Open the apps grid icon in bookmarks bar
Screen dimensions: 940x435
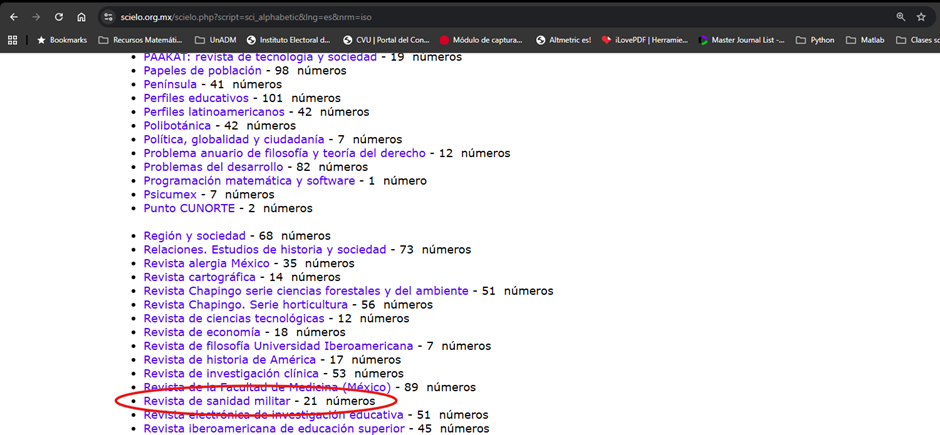coord(13,40)
